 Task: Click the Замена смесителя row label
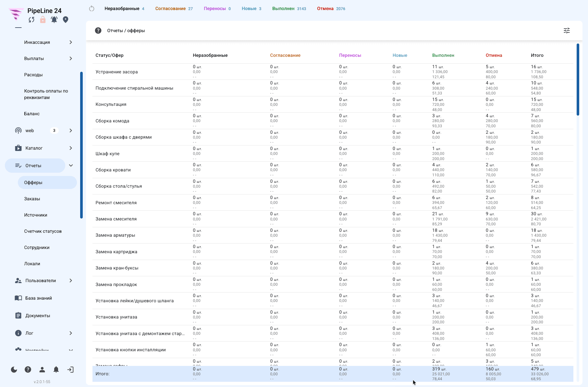[x=116, y=219]
